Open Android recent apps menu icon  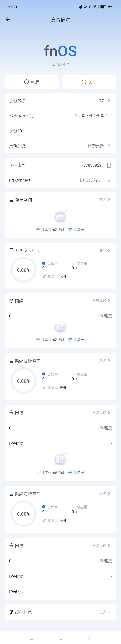(x=32, y=638)
